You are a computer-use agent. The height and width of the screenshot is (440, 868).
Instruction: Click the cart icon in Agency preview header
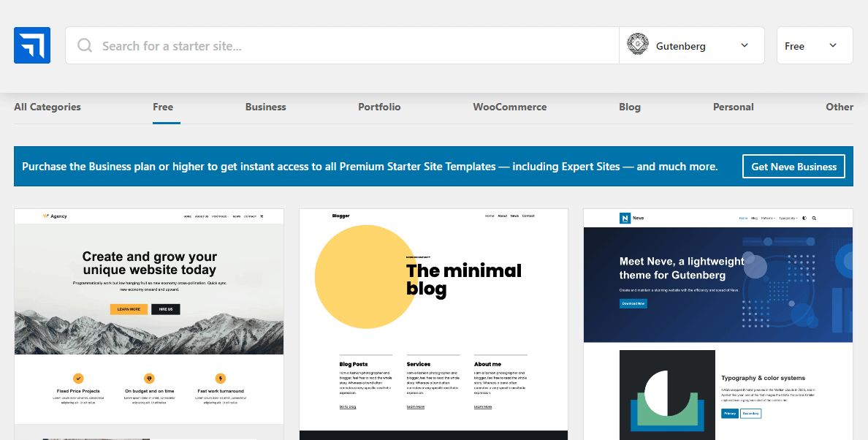262,216
